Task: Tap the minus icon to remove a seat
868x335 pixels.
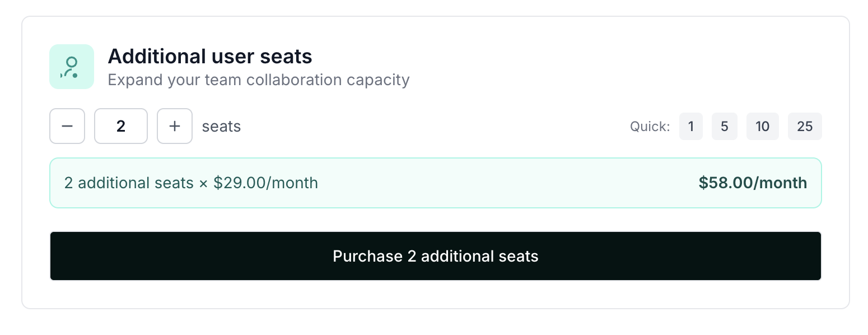Action: (x=67, y=126)
